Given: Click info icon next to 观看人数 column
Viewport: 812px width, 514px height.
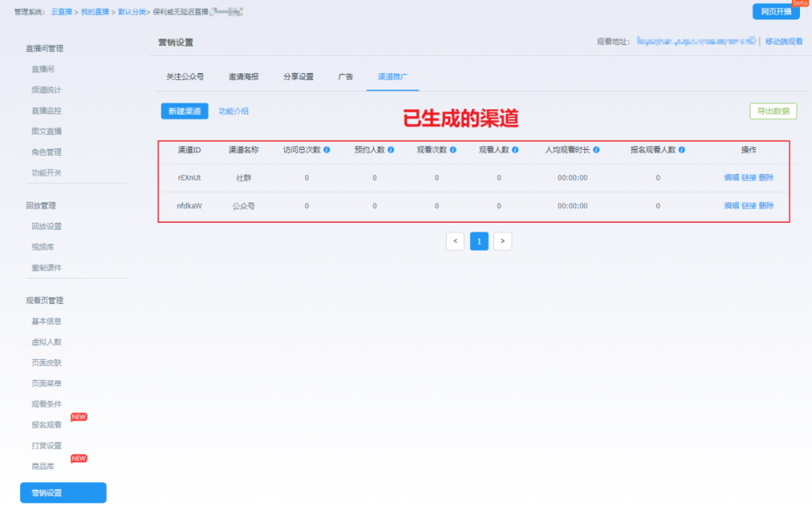Looking at the screenshot, I should pos(516,150).
